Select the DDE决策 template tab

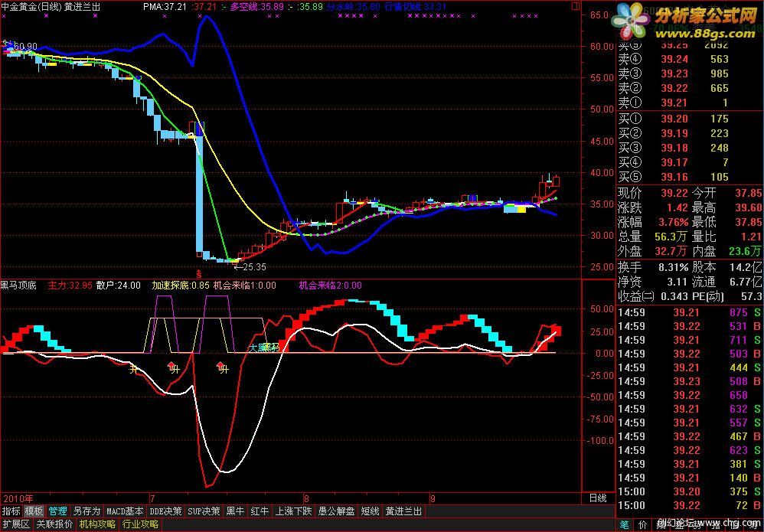pyautogui.click(x=165, y=511)
